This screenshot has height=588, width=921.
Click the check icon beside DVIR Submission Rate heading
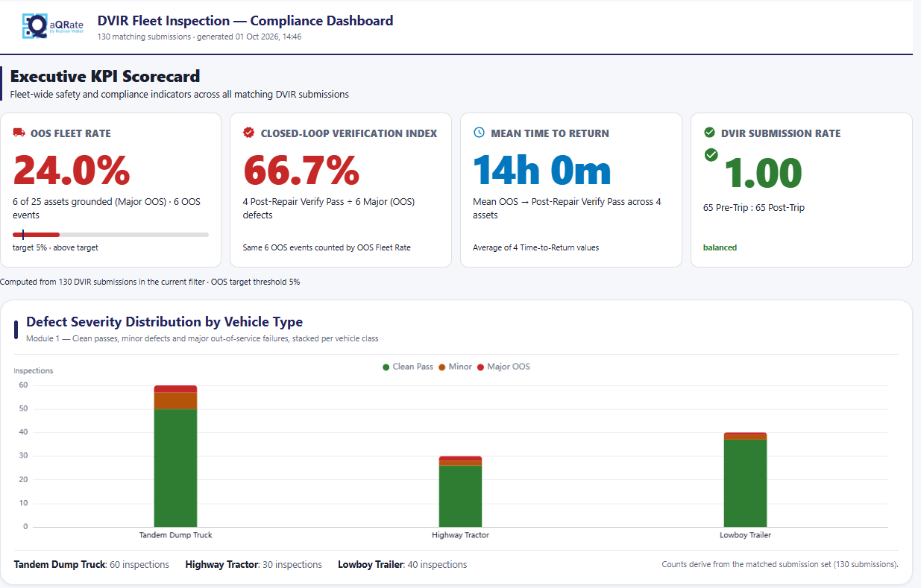pos(710,133)
